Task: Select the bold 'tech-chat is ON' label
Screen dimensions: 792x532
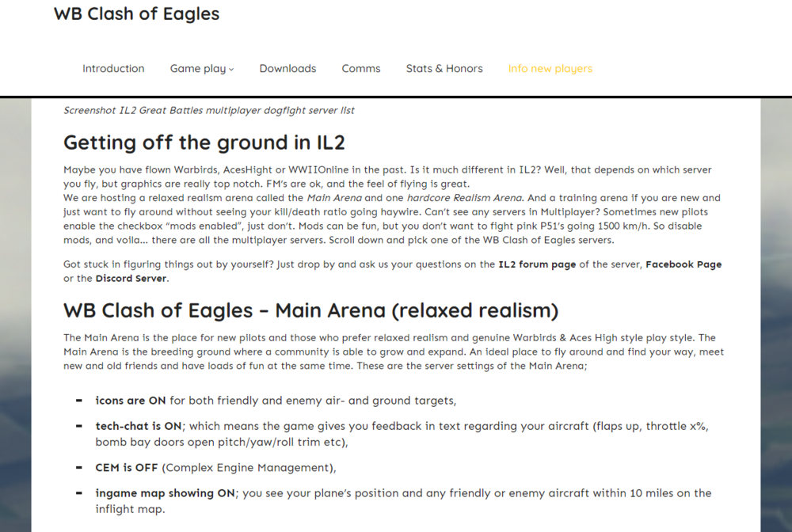Action: tap(139, 426)
